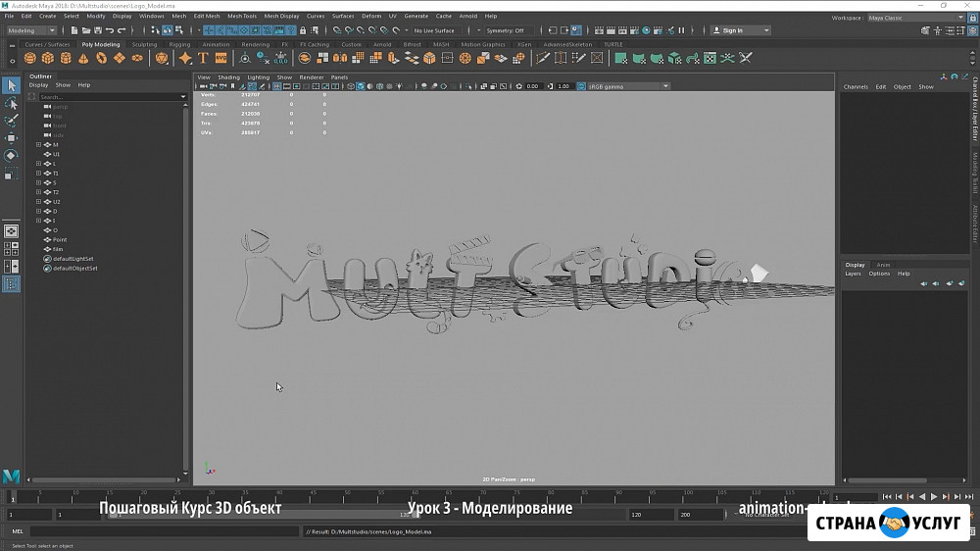Image resolution: width=980 pixels, height=551 pixels.
Task: Click the play forward button
Action: pyautogui.click(x=934, y=497)
